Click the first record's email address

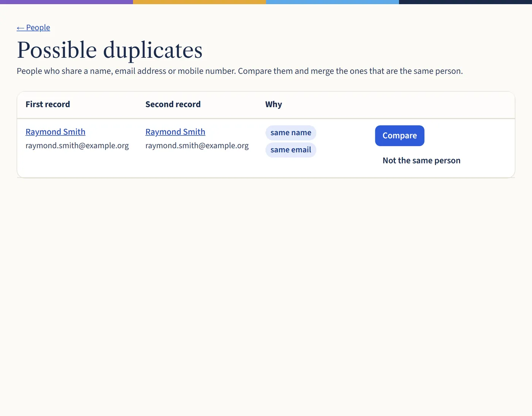point(77,146)
